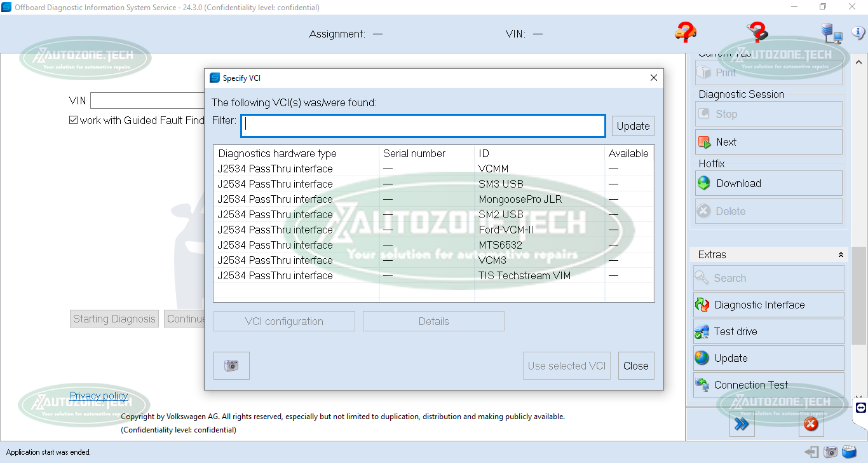Click the camera icon in the status bar
The height and width of the screenshot is (463, 868).
coord(830,452)
